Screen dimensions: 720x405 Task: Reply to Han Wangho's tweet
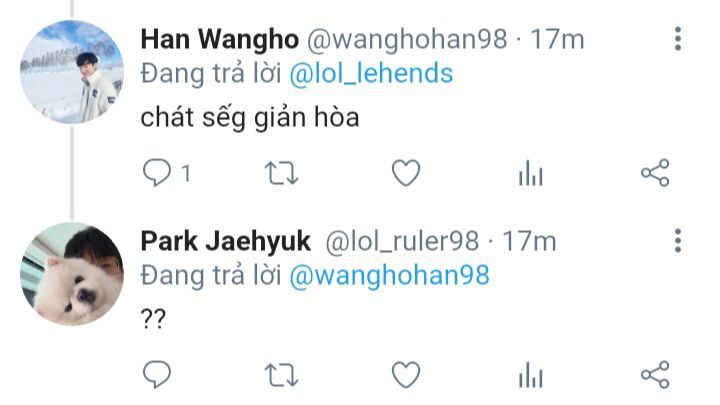pos(157,173)
